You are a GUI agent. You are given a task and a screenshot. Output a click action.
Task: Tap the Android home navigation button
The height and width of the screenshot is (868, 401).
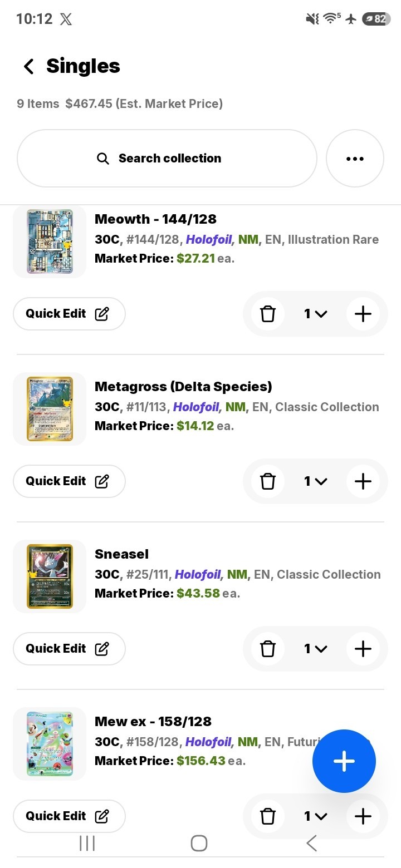point(199,844)
